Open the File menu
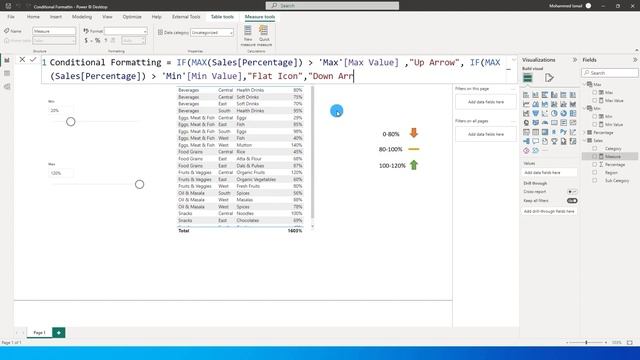The image size is (640, 360). tap(11, 17)
